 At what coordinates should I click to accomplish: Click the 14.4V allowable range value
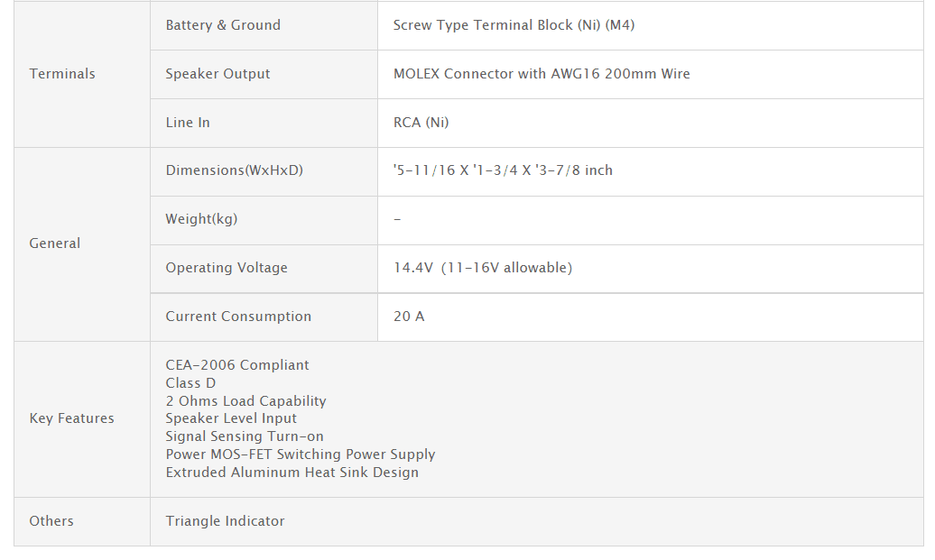coord(482,268)
